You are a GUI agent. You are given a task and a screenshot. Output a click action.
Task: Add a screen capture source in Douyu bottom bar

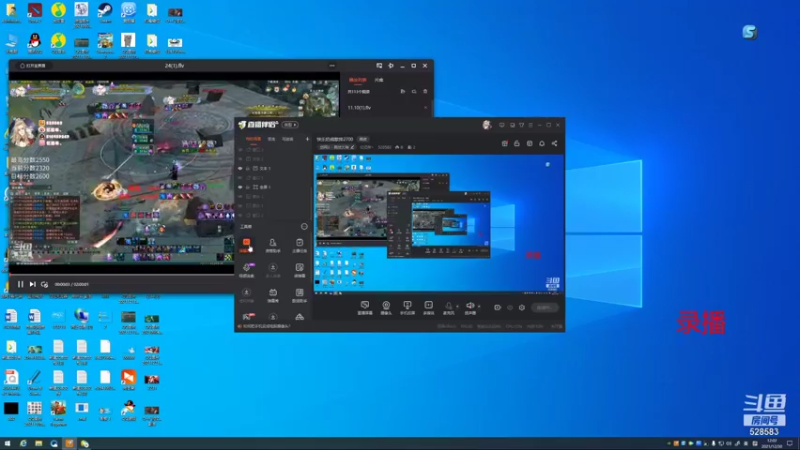365,307
